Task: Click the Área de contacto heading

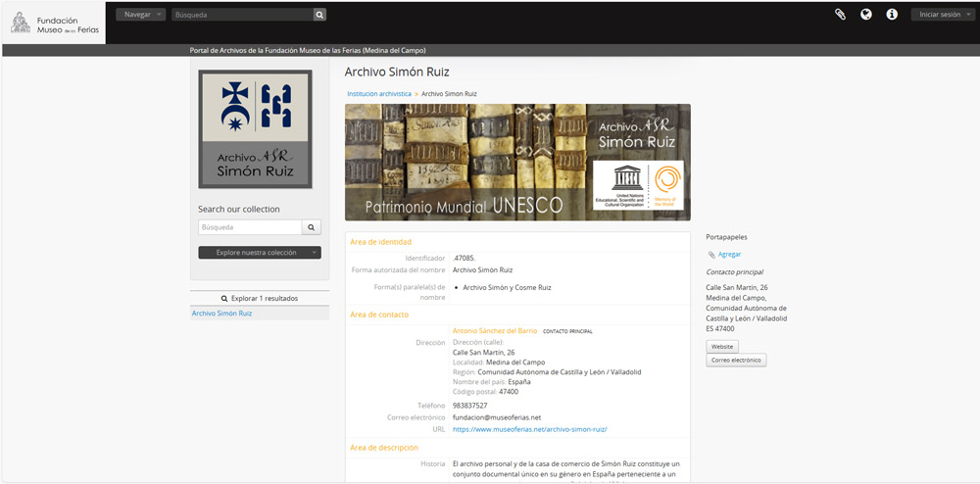Action: click(x=379, y=315)
